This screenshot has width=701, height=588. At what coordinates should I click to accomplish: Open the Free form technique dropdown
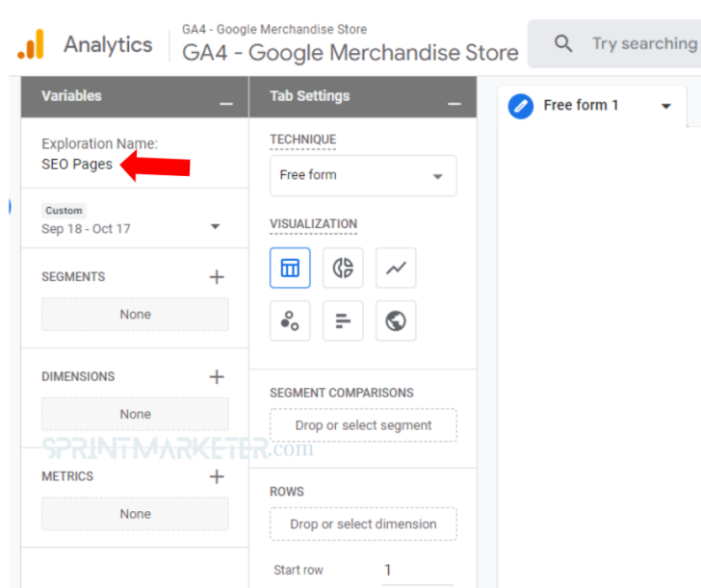pos(363,175)
